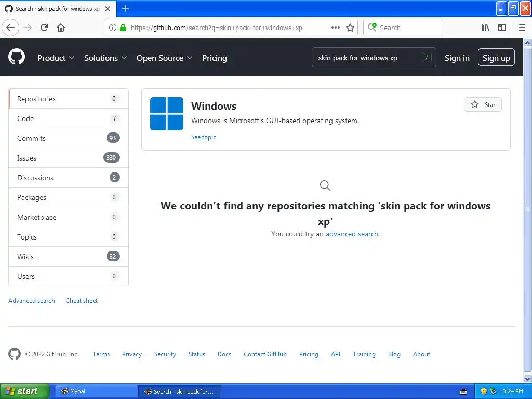Open the See topic link

click(x=203, y=137)
